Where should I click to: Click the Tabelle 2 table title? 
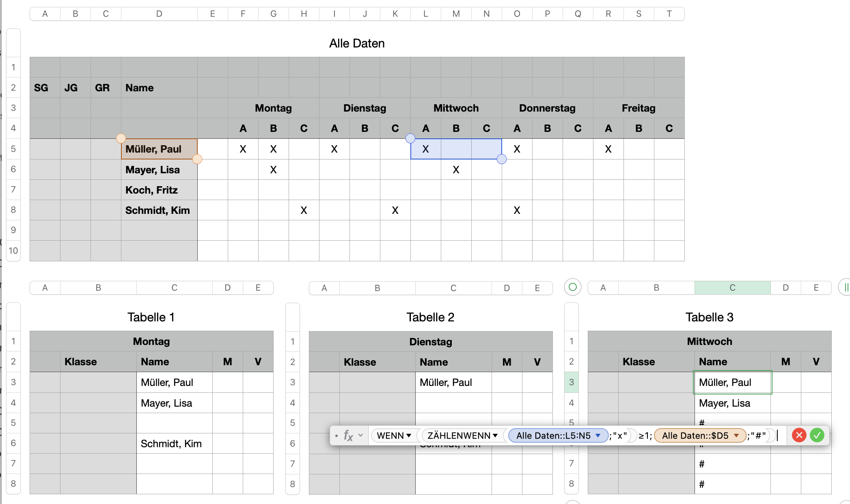[430, 317]
